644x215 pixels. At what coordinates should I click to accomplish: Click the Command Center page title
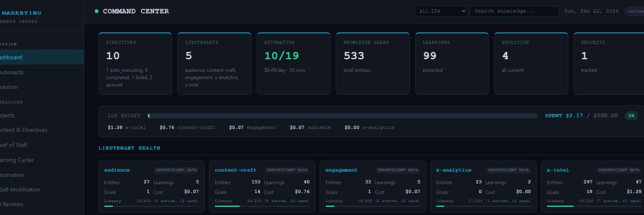click(x=136, y=11)
